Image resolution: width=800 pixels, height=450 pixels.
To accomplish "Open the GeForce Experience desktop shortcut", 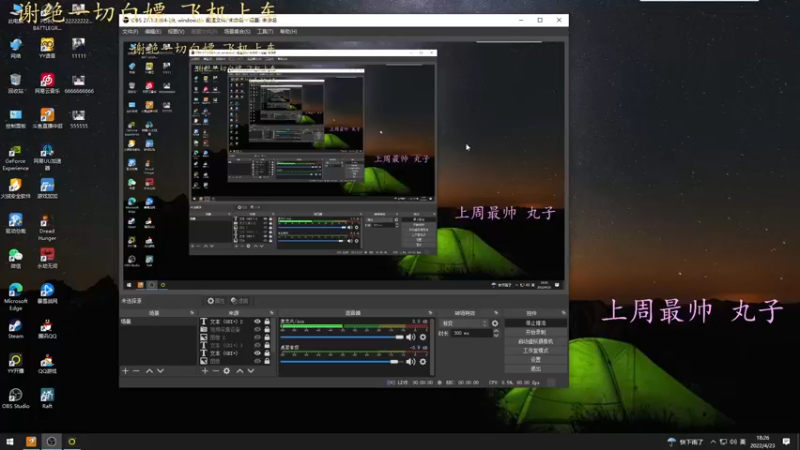I will coord(15,158).
